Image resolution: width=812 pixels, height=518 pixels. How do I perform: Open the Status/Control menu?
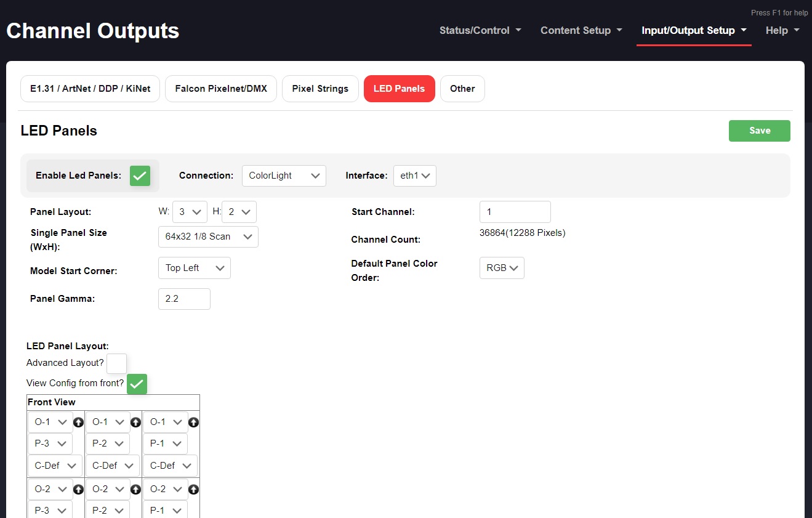[480, 30]
